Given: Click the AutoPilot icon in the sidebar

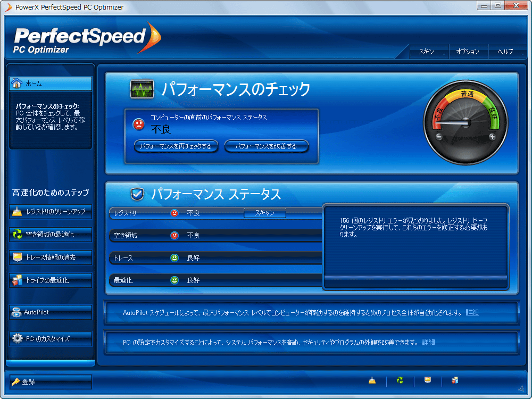Looking at the screenshot, I should click(x=16, y=312).
